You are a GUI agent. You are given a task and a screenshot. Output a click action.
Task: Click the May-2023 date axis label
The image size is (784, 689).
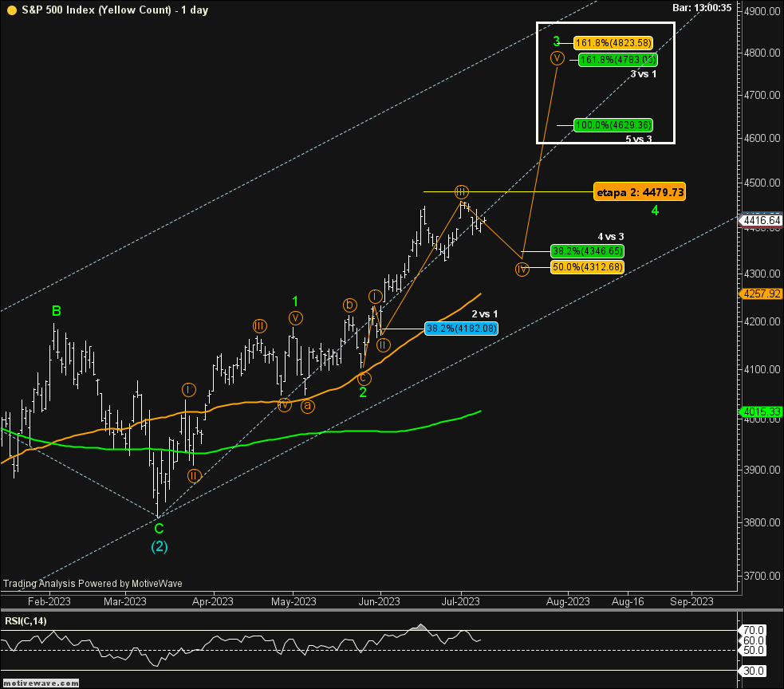(294, 601)
